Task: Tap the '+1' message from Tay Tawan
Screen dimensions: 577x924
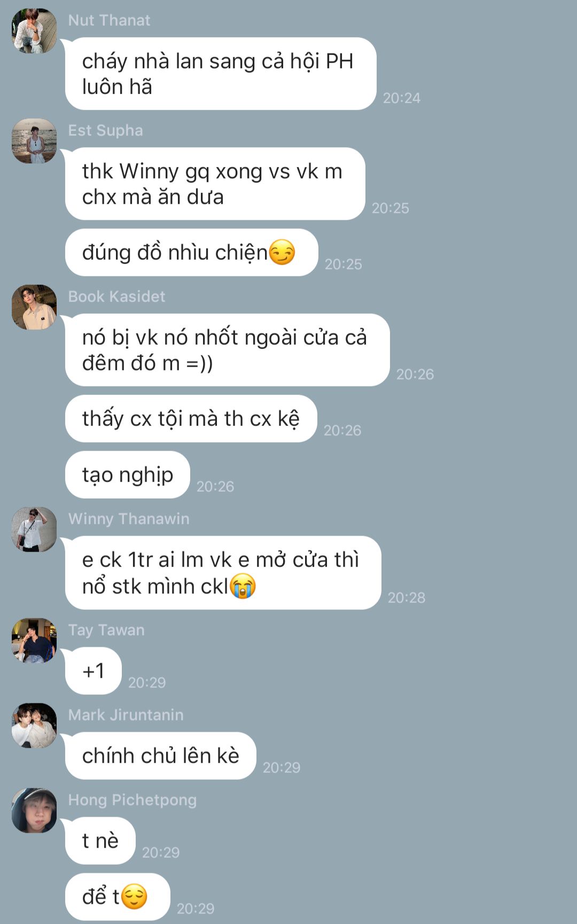Action: 93,671
